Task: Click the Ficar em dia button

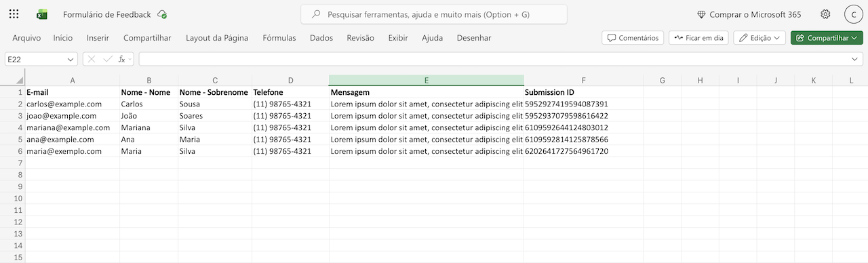Action: (x=698, y=38)
